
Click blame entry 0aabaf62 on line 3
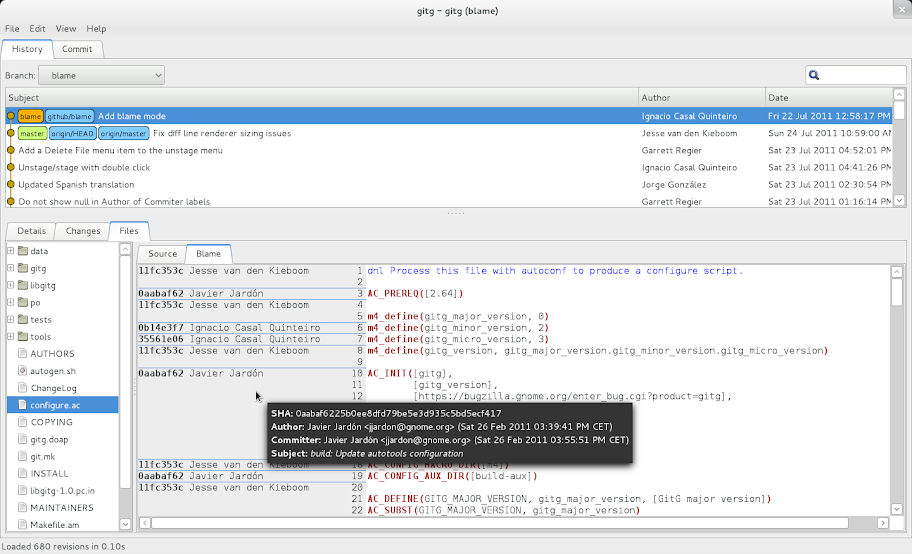[201, 293]
